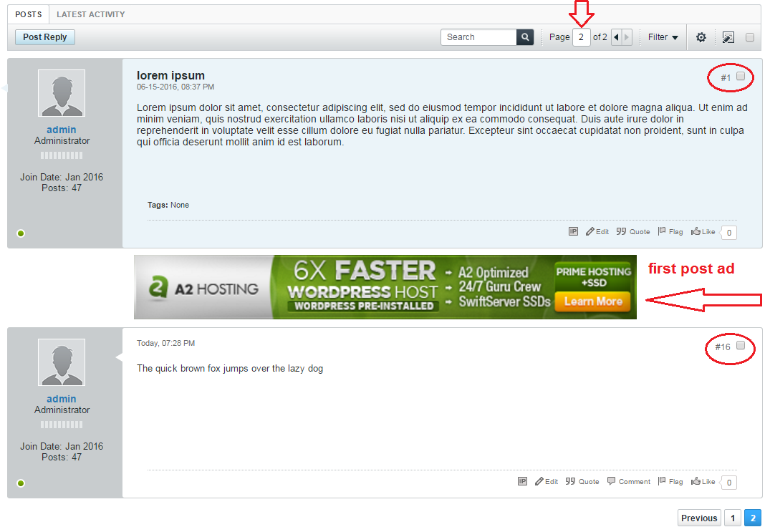This screenshot has width=770, height=532.
Task: Open the inline moderation tools icon
Action: point(728,37)
